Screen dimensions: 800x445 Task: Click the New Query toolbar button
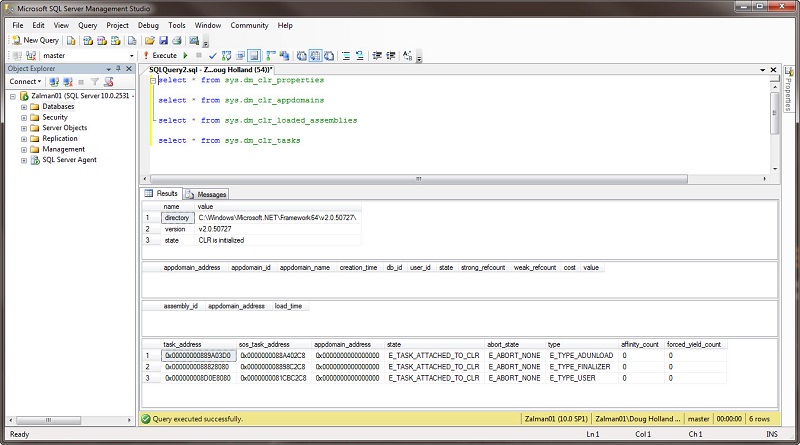pos(35,40)
